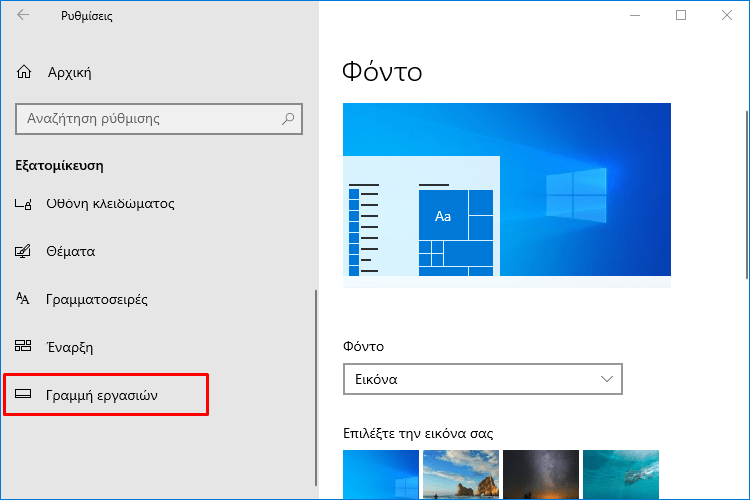Click the Γραμματοσειρές fonts icon

[22, 299]
